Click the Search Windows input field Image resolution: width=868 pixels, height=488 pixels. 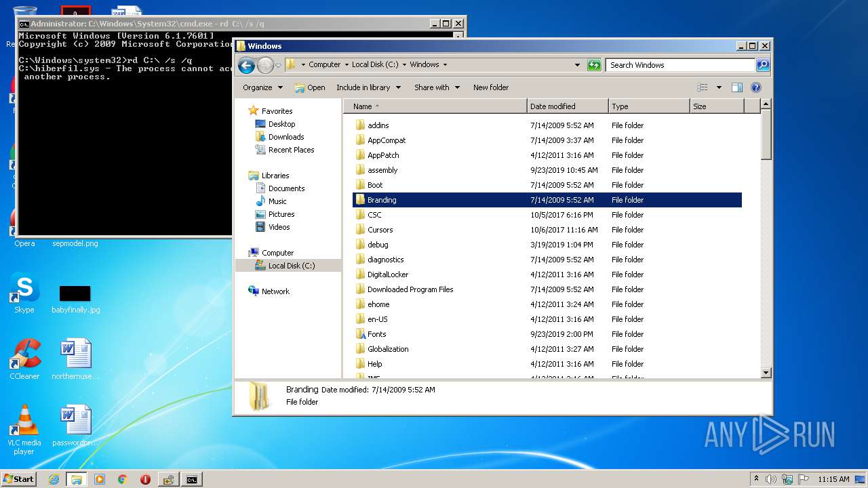click(x=680, y=65)
